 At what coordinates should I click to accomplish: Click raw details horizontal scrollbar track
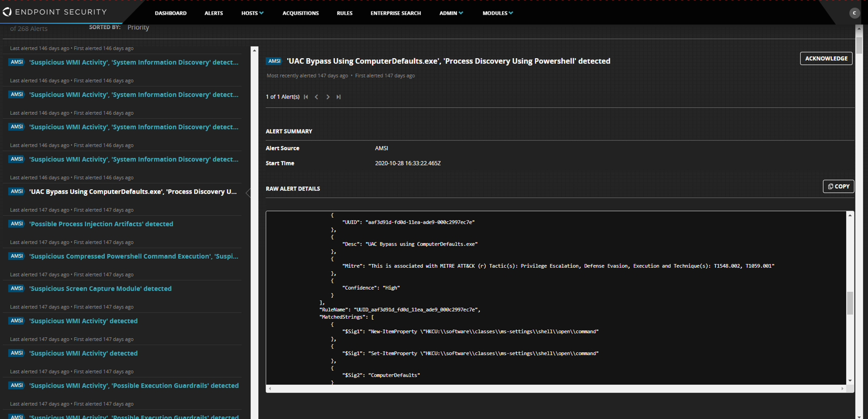[x=556, y=389]
